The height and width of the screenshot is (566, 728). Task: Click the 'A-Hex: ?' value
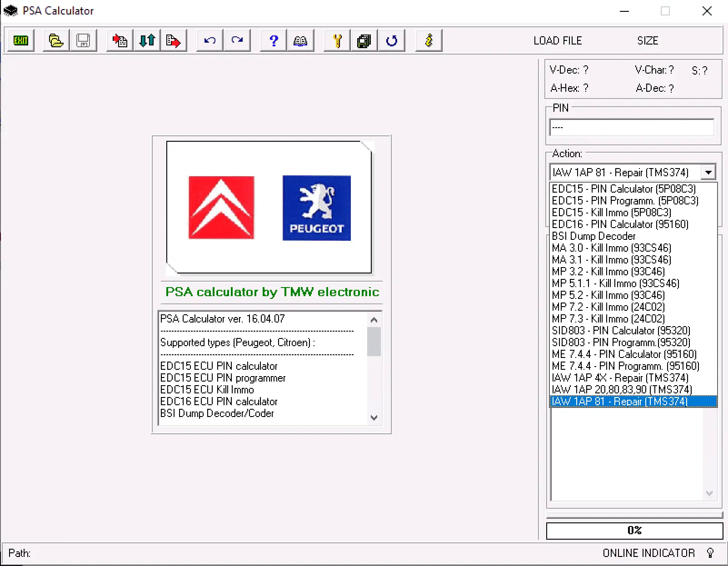click(569, 88)
